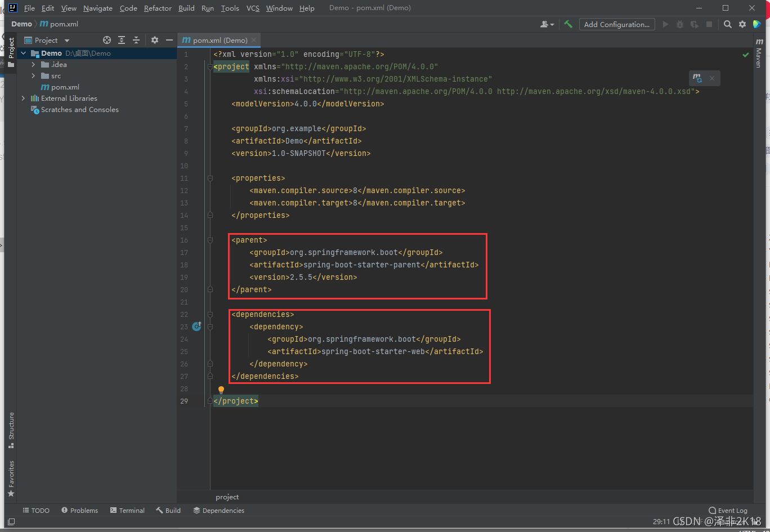Viewport: 770px width, 532px height.
Task: Open the Code menu
Action: click(x=128, y=8)
